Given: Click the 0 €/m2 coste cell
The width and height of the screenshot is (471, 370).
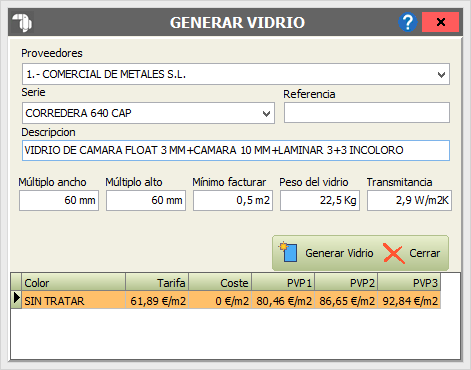Looking at the screenshot, I should coord(220,301).
